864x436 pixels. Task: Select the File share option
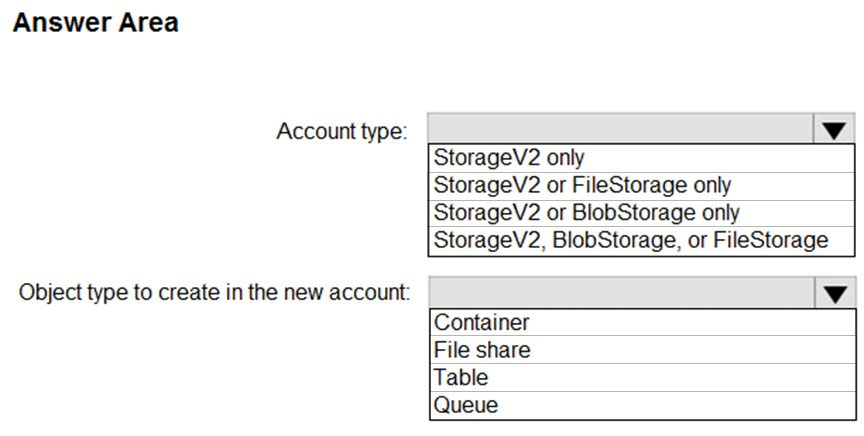482,350
